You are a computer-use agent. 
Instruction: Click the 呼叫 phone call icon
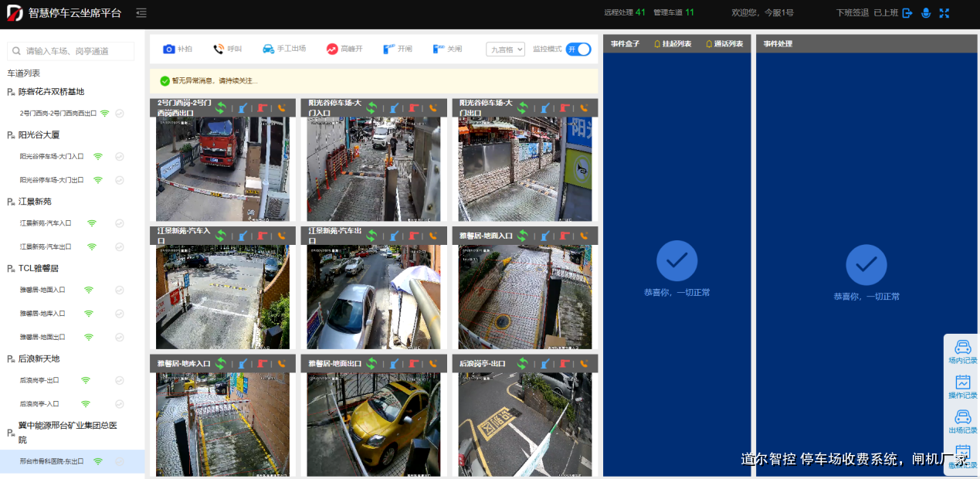(x=219, y=49)
